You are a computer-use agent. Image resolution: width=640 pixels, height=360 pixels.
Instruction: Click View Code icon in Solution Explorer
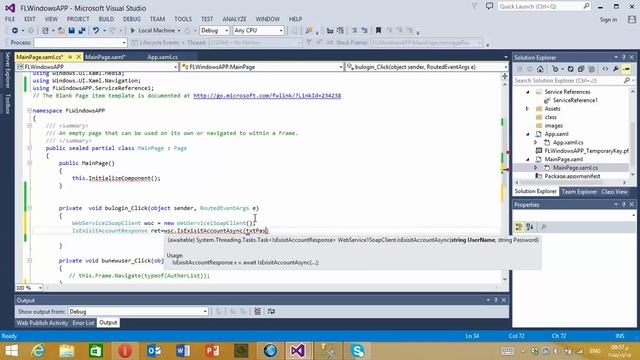605,69
